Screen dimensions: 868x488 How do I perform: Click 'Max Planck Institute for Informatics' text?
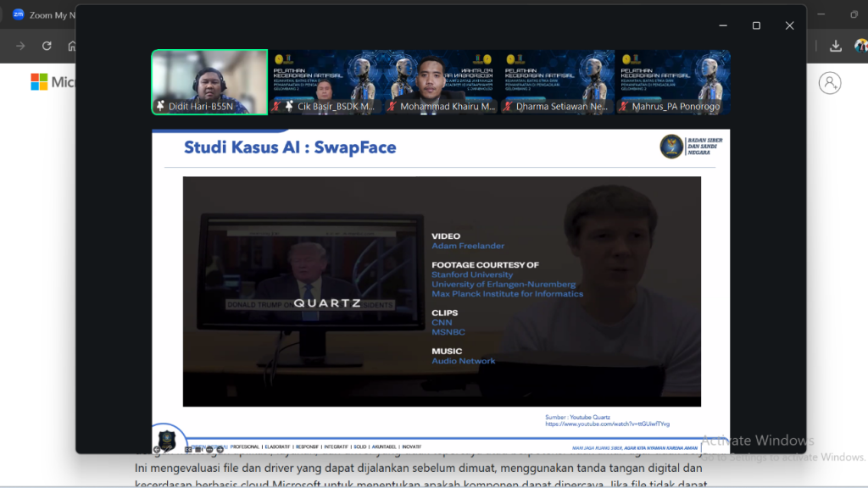pos(508,294)
